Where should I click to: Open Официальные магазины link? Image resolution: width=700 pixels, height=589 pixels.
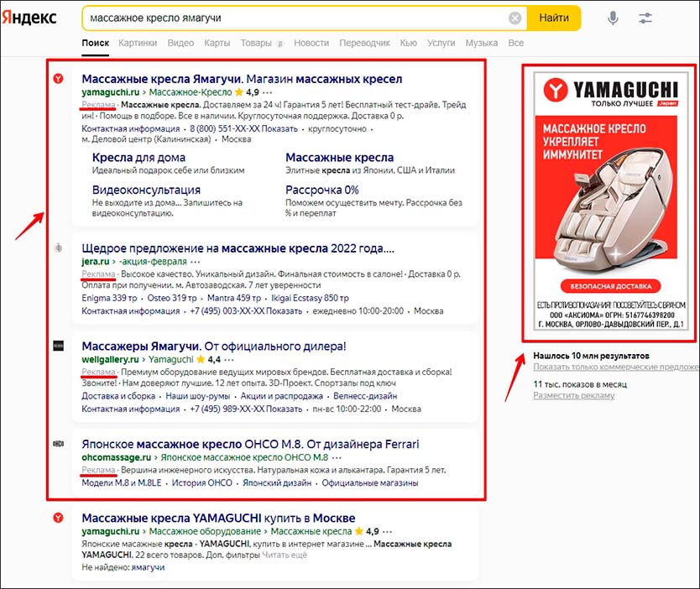pos(370,482)
